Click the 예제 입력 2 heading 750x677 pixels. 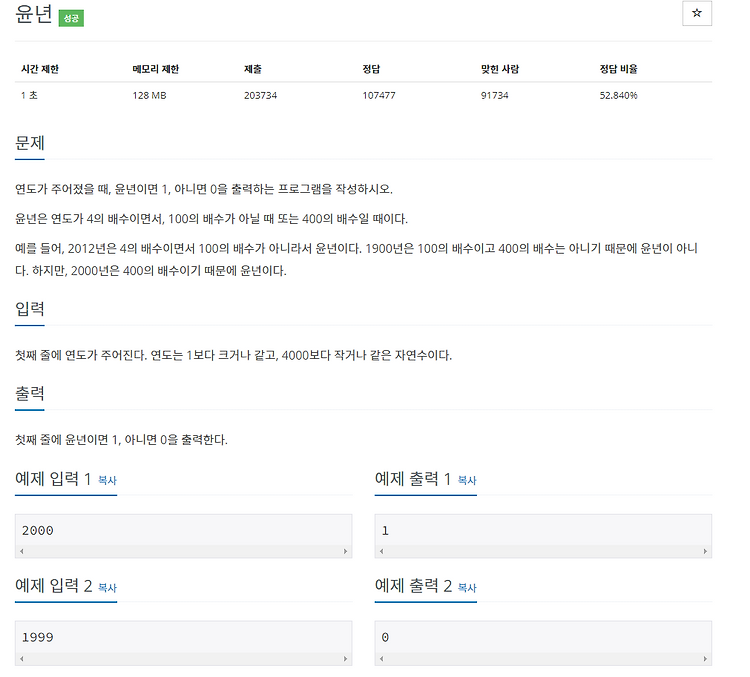click(54, 586)
